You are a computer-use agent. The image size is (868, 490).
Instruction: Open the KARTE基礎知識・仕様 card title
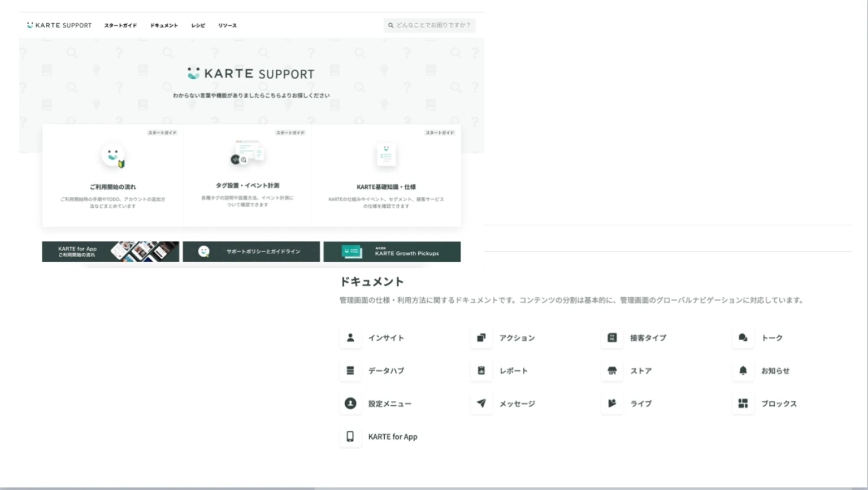pyautogui.click(x=387, y=187)
